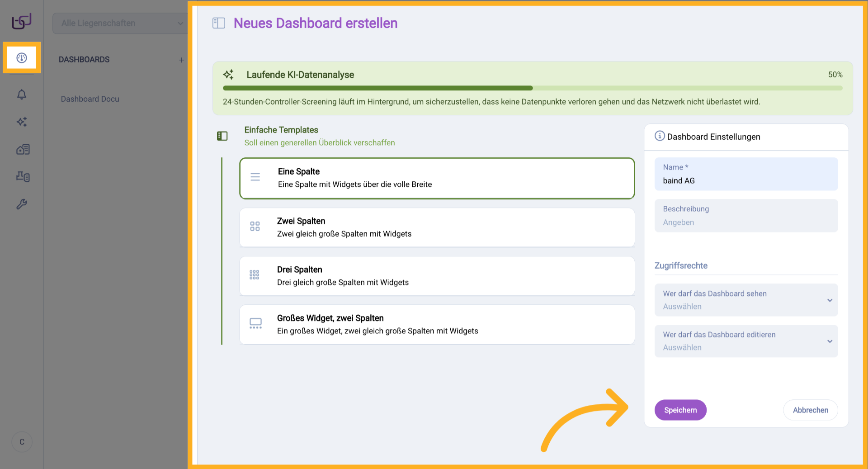Open the properties building icon
868x469 pixels.
click(x=22, y=149)
